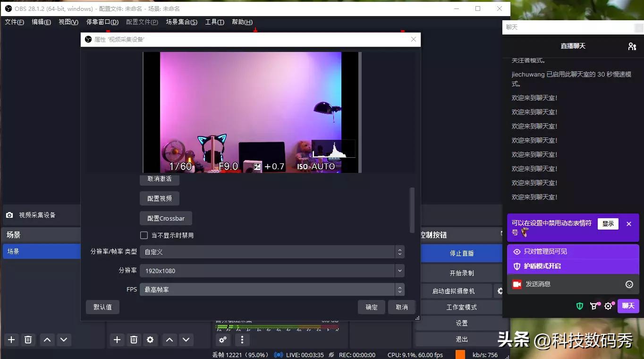Click the properties dialog vertical scrollbar
Viewport: 644px width, 359px height.
tap(412, 210)
